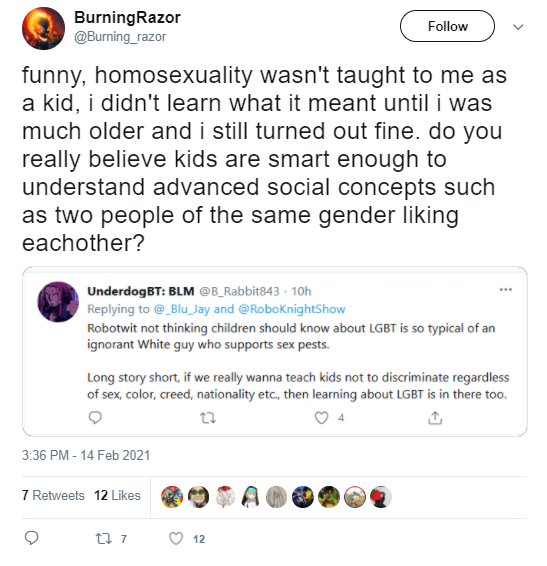
Task: Open the 3:36 PM - 14 Feb 2021 timestamp
Action: pos(86,455)
